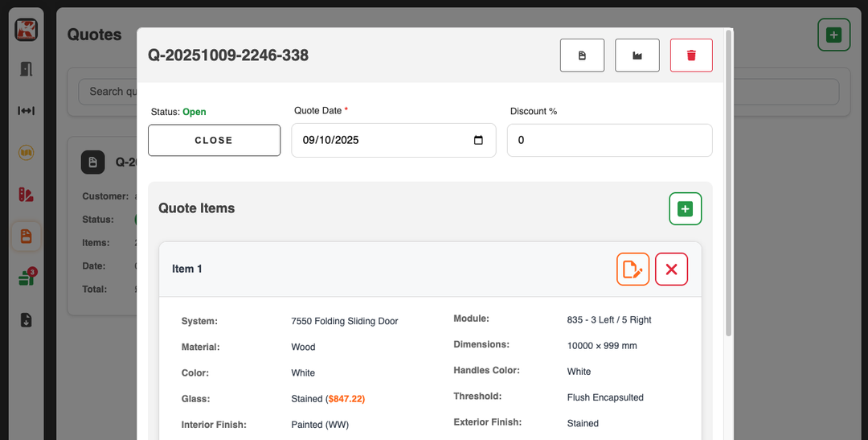
Task: Open the red swatchbook icon in sidebar
Action: [26, 195]
